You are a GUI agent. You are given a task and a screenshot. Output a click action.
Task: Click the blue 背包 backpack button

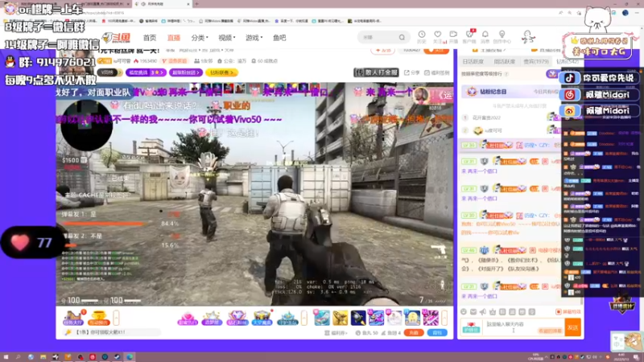(437, 332)
